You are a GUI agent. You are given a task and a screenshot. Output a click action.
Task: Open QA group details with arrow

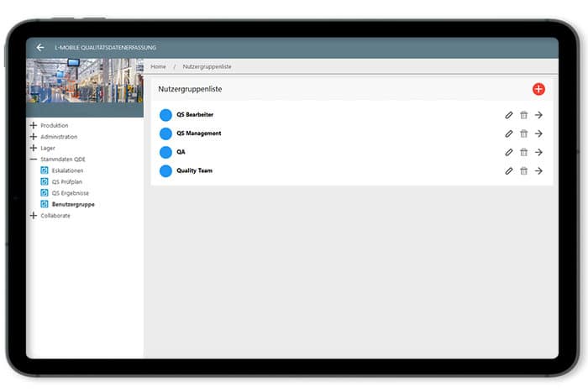[x=538, y=152]
